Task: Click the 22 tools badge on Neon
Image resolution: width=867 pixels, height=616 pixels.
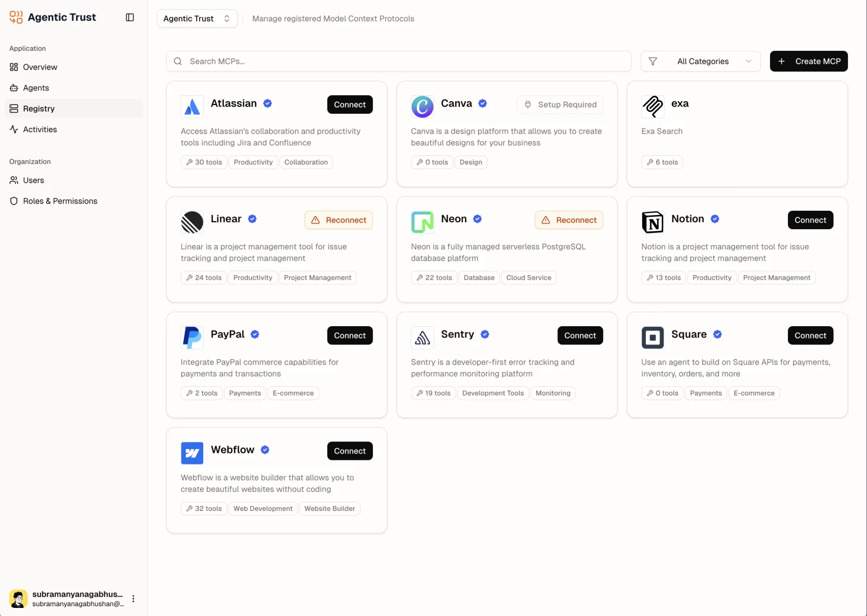Action: pyautogui.click(x=434, y=277)
